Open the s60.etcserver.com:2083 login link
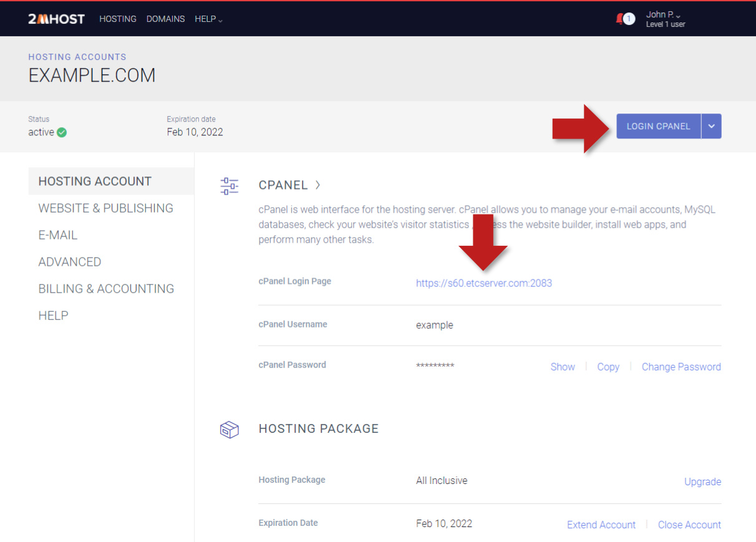The height and width of the screenshot is (542, 756). 483,283
